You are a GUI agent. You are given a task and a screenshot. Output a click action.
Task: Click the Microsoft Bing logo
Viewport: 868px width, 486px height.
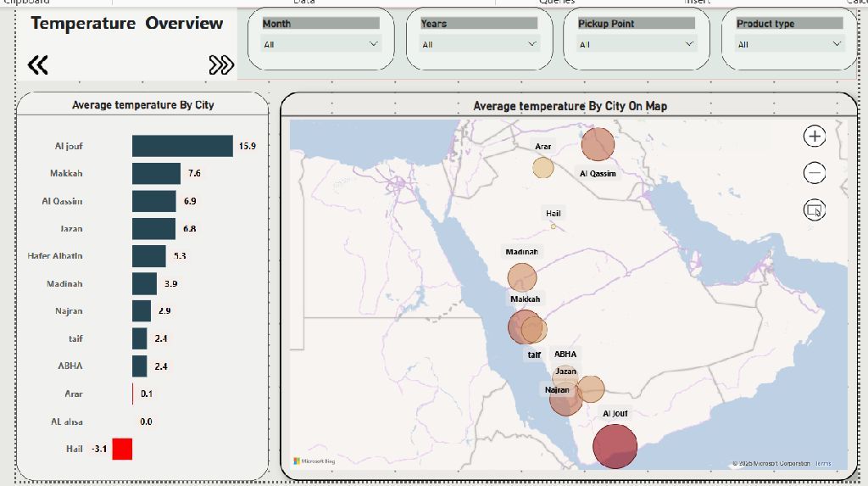pyautogui.click(x=314, y=461)
